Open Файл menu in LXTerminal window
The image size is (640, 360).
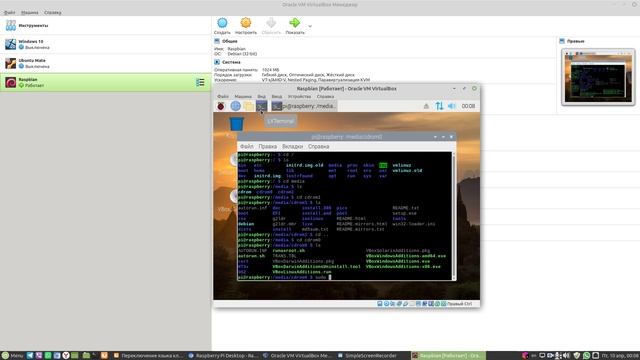tap(247, 146)
